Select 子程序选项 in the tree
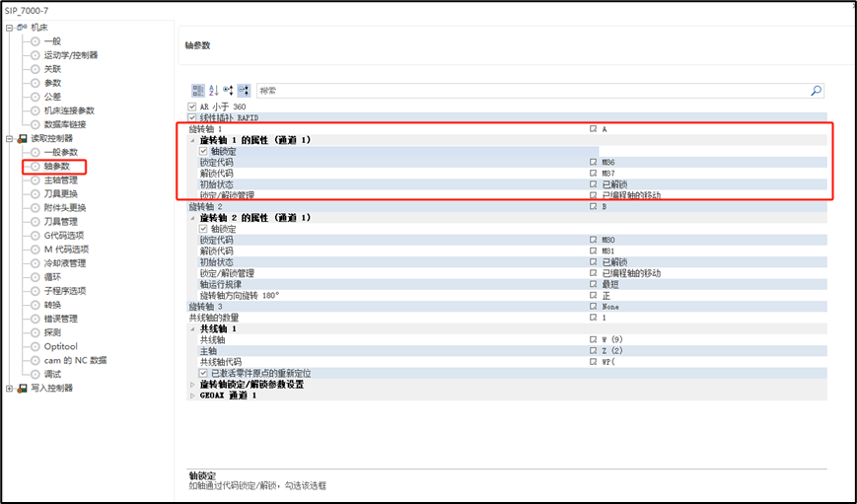The height and width of the screenshot is (504, 857). [x=65, y=291]
